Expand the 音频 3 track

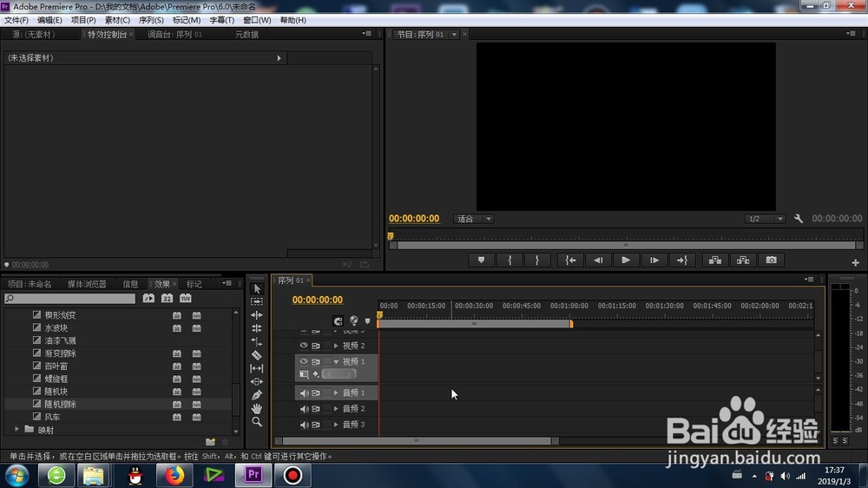336,425
